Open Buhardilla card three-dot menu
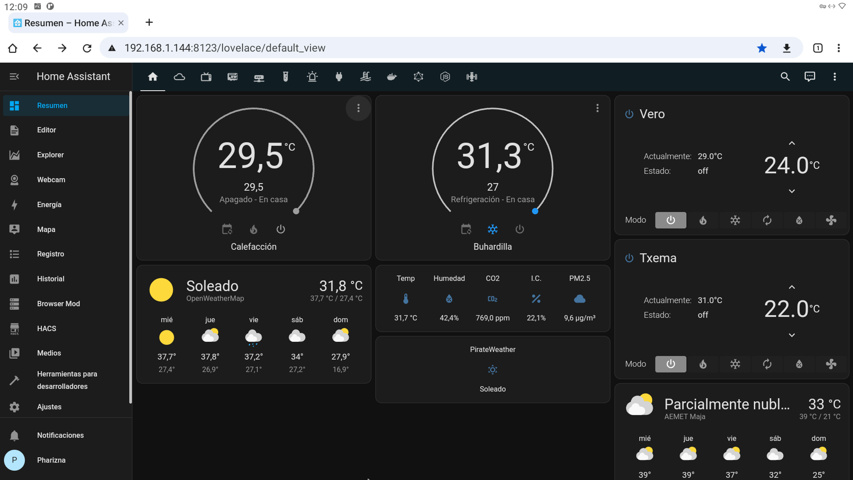 click(597, 108)
